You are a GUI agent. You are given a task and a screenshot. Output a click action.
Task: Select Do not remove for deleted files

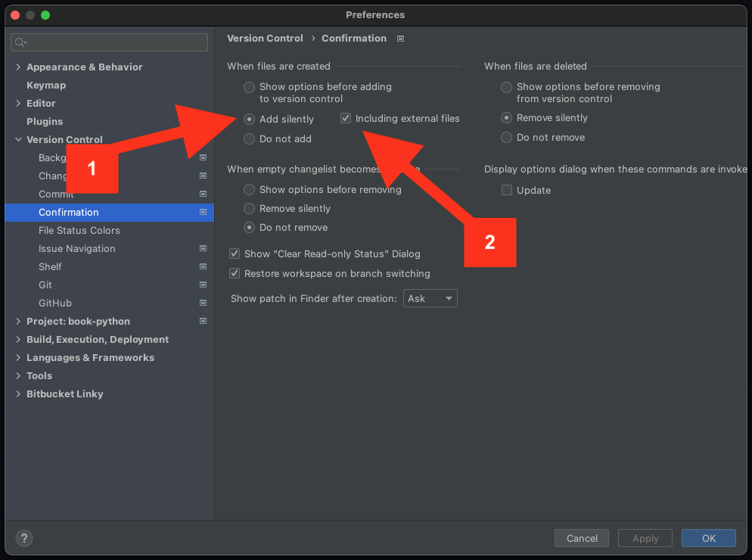(x=506, y=138)
